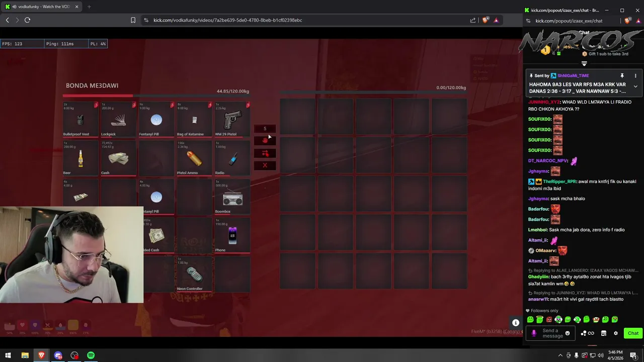Click the red give arrows button
644x362 pixels.
coord(265,153)
